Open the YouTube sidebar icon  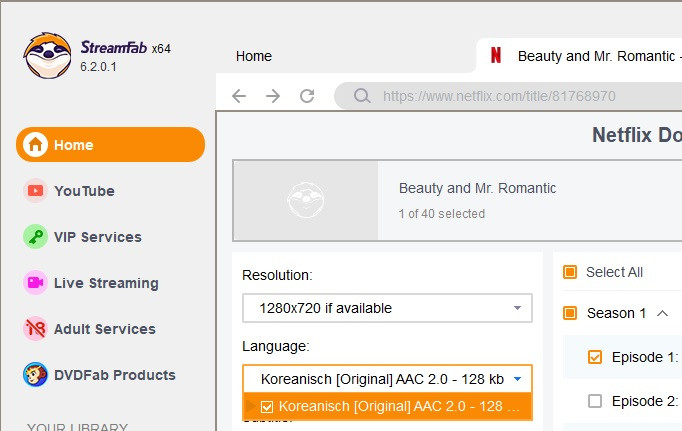[x=36, y=191]
